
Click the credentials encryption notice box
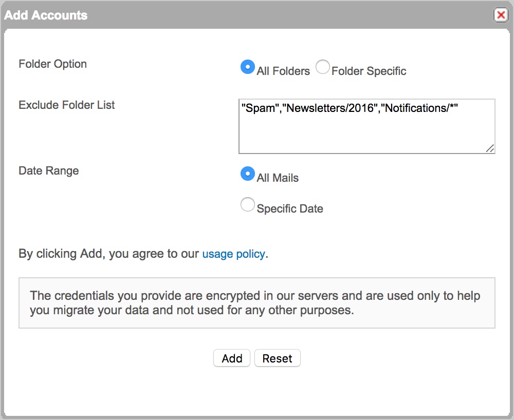(256, 303)
